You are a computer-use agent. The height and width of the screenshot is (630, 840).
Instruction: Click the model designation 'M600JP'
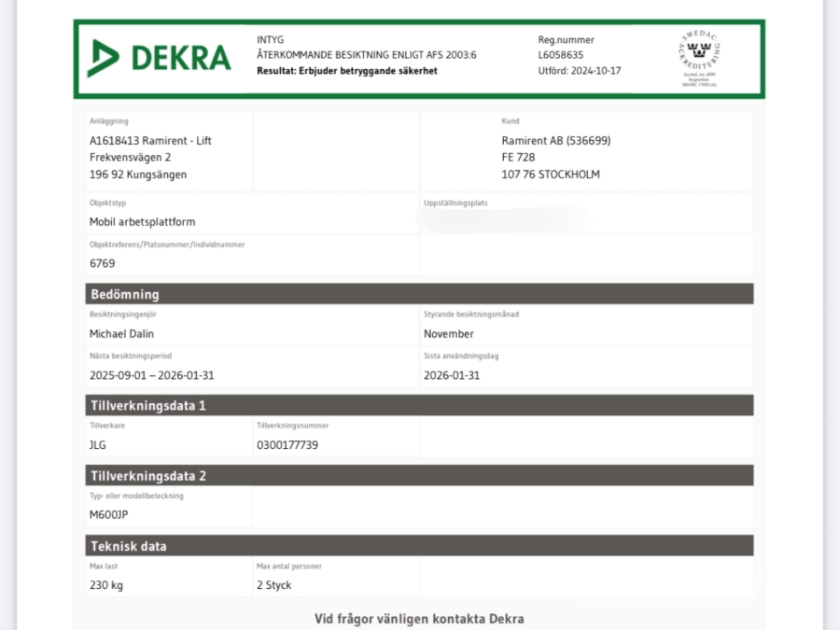[108, 514]
